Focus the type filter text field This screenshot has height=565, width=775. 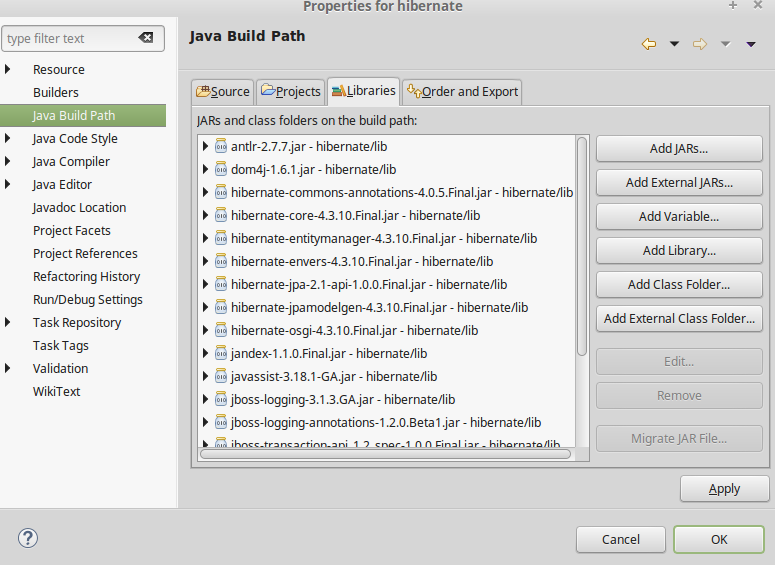(68, 39)
